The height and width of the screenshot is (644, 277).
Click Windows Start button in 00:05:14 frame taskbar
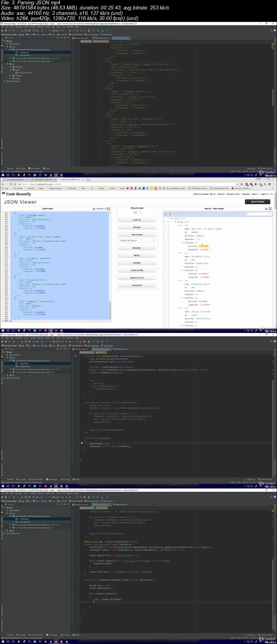3,175
